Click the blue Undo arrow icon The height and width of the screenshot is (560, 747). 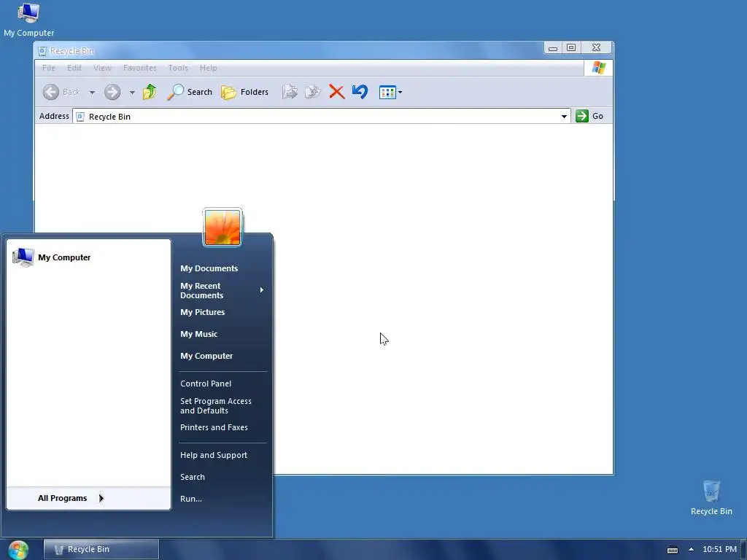click(360, 91)
